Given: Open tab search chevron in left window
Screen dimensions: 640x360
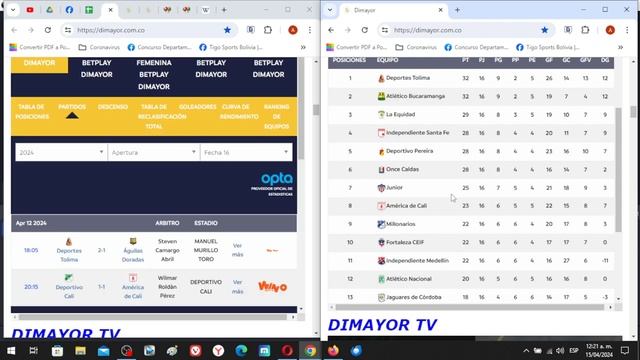Looking at the screenshot, I should pyautogui.click(x=13, y=10).
